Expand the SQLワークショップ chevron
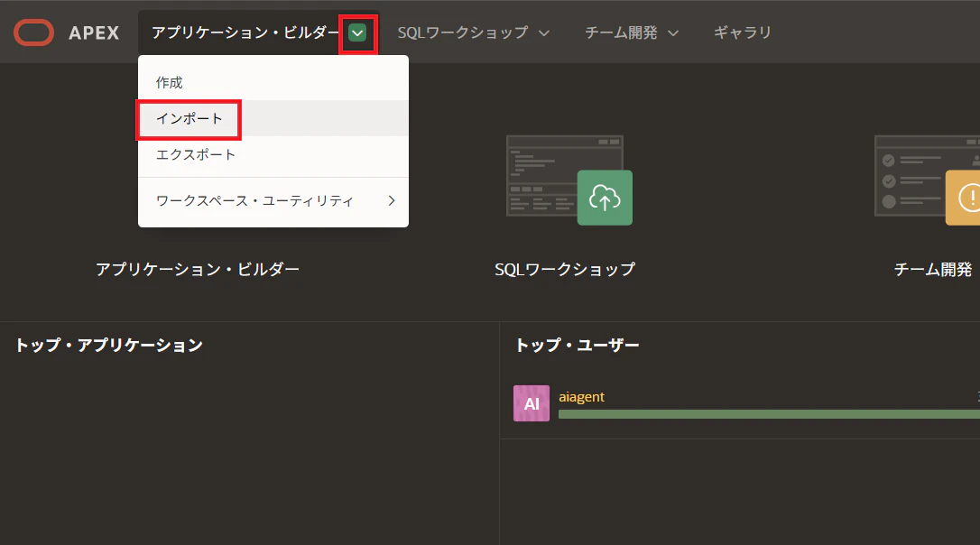Screen dimensions: 980x545 tap(544, 33)
